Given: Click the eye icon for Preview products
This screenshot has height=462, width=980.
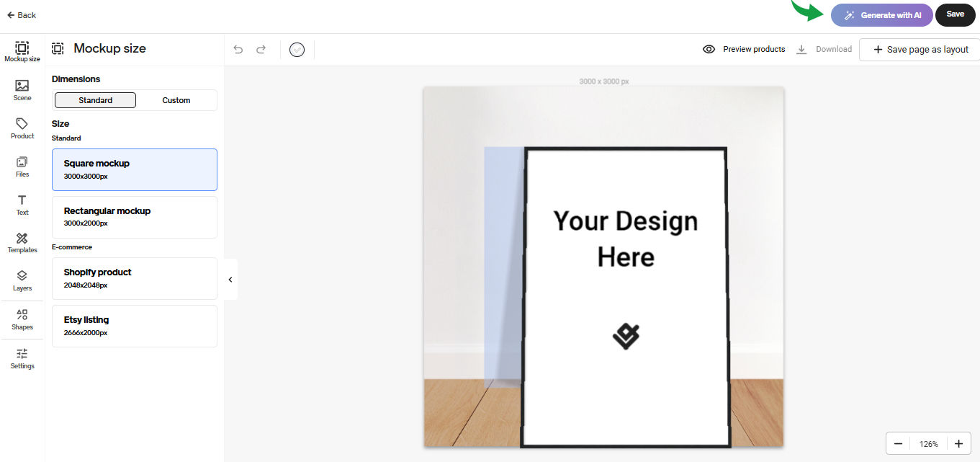Looking at the screenshot, I should [x=709, y=49].
